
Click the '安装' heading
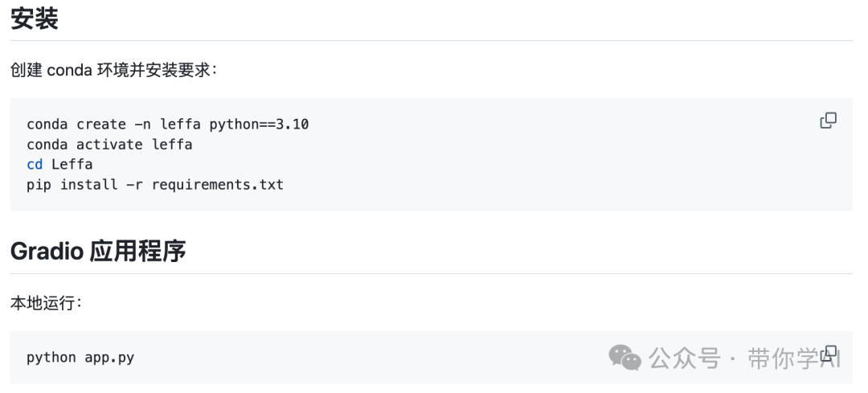(35, 18)
